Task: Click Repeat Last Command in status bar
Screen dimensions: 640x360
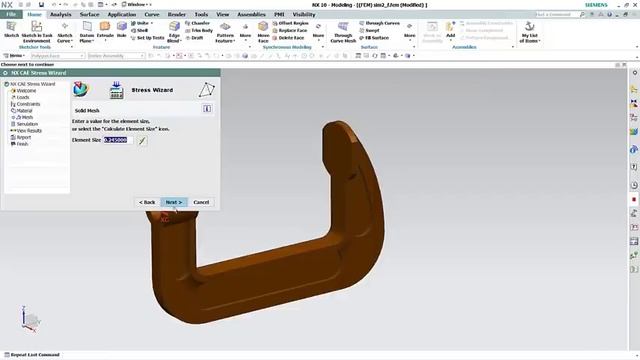Action: tap(32, 355)
